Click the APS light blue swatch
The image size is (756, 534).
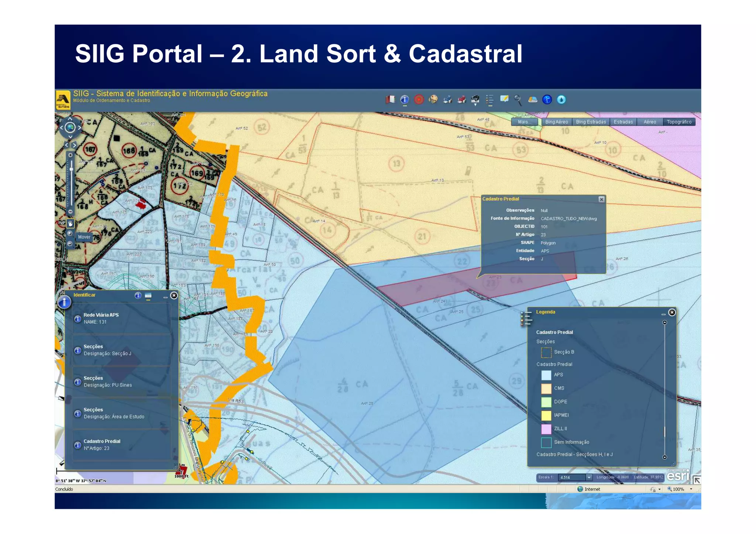[x=546, y=375]
